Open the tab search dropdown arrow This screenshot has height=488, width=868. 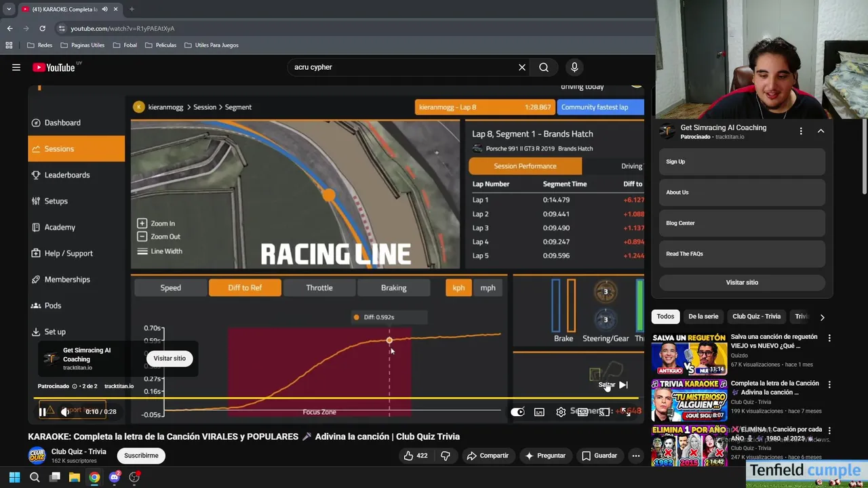pyautogui.click(x=9, y=9)
